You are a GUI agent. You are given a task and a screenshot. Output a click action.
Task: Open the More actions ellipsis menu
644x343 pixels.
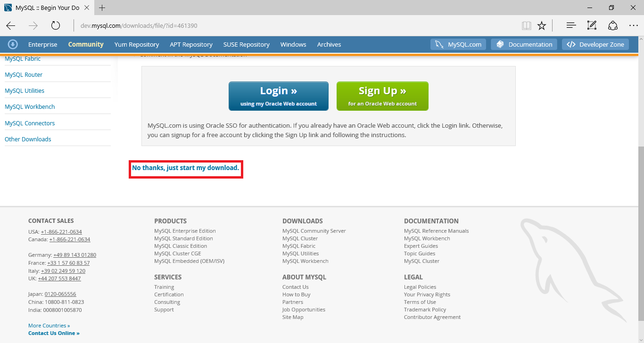(633, 25)
